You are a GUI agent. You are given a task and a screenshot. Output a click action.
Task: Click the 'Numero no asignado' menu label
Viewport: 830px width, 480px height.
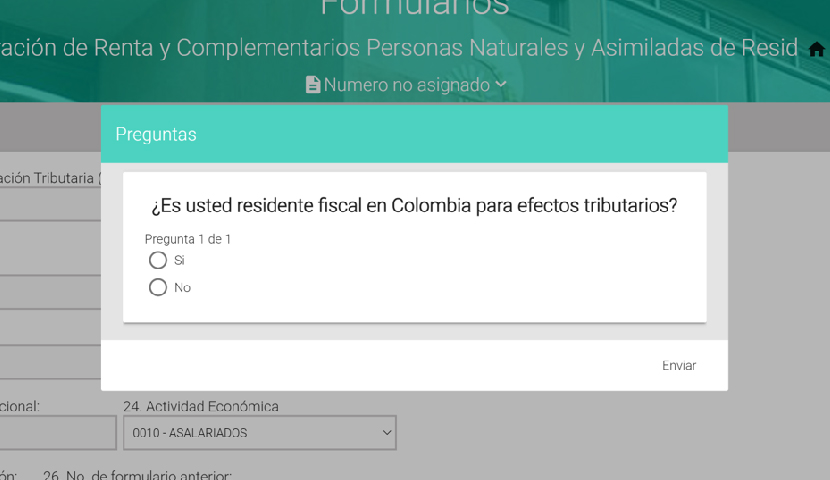click(x=406, y=85)
